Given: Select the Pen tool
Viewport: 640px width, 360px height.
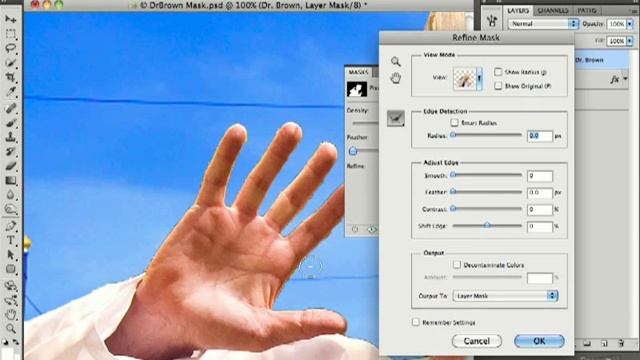Looking at the screenshot, I should (x=11, y=226).
